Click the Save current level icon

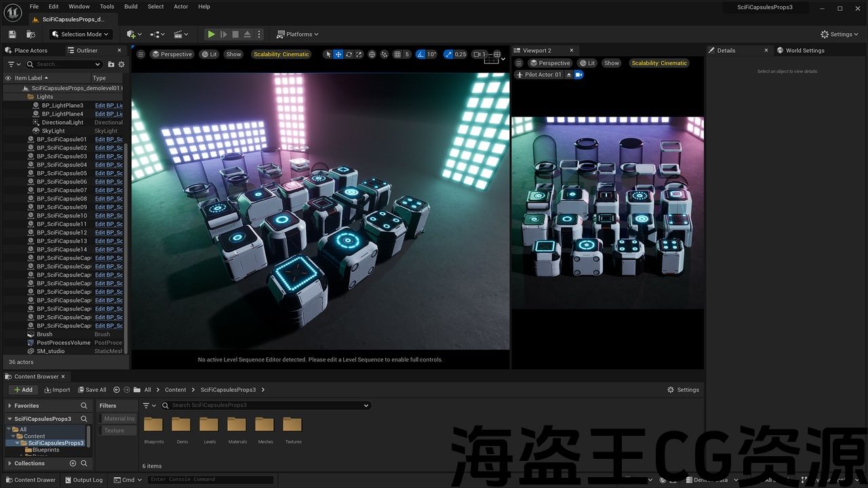pyautogui.click(x=12, y=34)
